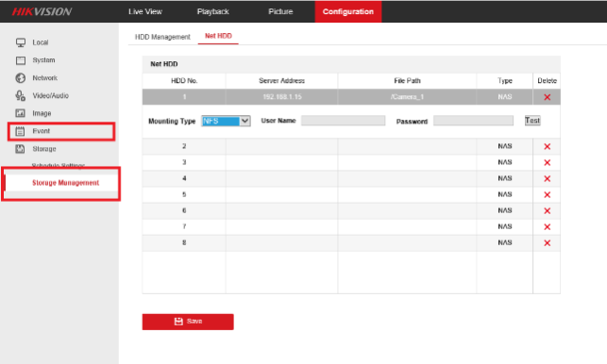Expand Storage section in sidebar

[44, 149]
